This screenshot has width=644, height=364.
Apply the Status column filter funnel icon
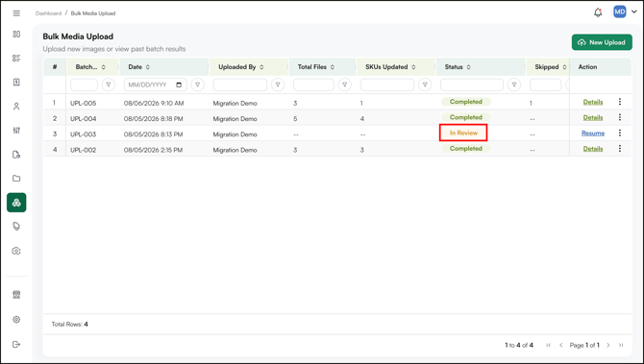[514, 85]
